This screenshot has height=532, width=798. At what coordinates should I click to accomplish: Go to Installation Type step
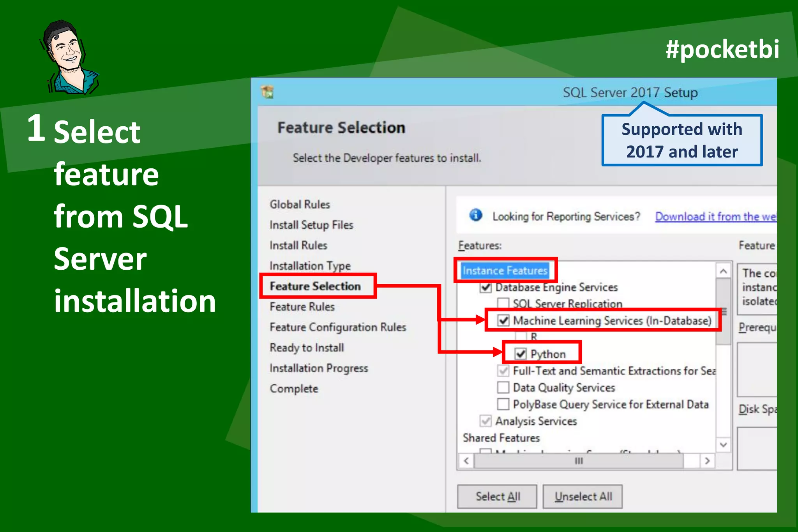[x=310, y=266]
